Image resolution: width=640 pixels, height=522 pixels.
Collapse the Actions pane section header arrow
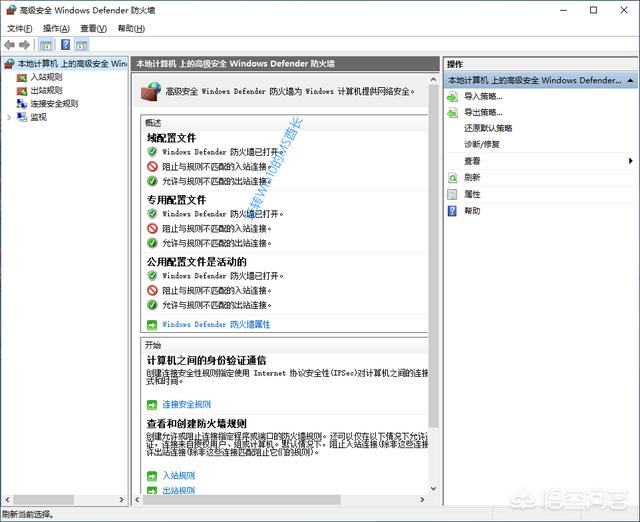pos(632,79)
